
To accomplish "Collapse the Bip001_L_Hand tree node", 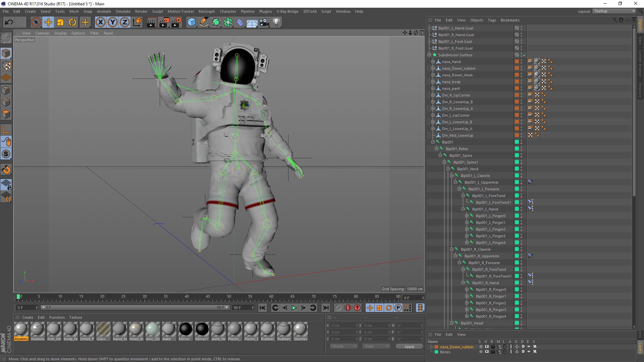I will (x=463, y=209).
